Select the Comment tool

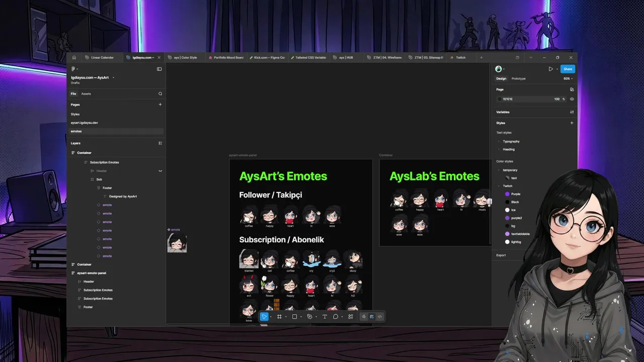(x=336, y=317)
